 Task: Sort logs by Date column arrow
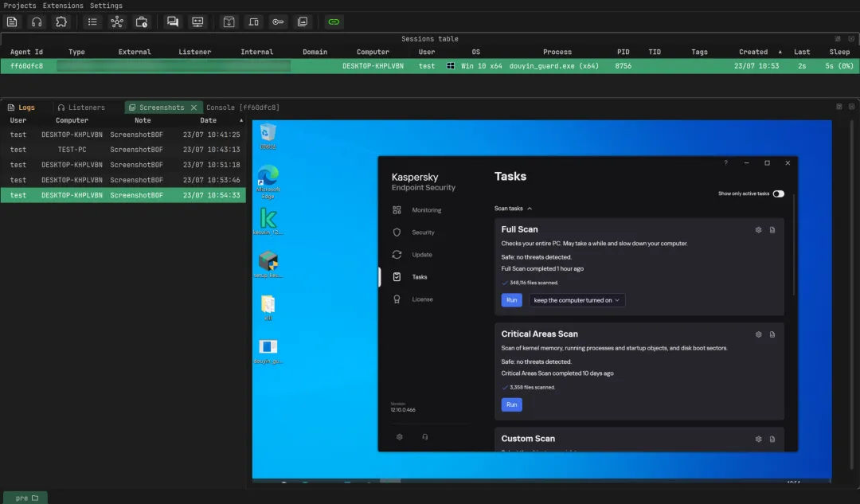pos(241,120)
